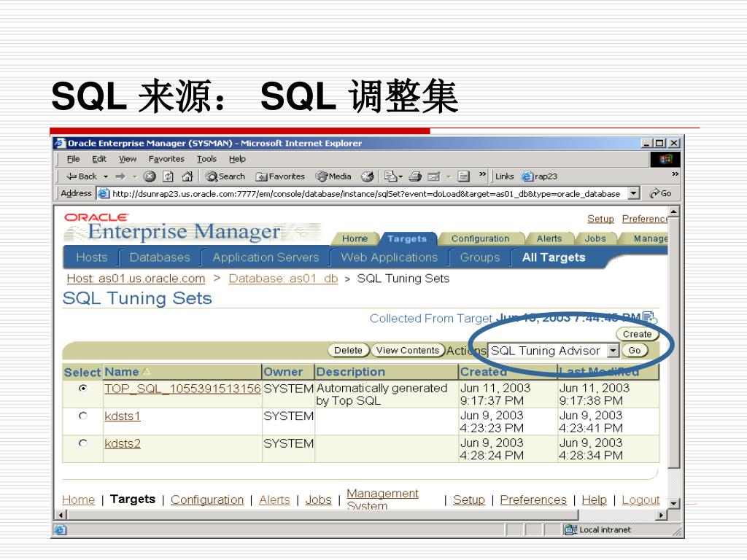The image size is (747, 560).
Task: Click the Forward arrow in browser toolbar
Action: click(x=120, y=176)
